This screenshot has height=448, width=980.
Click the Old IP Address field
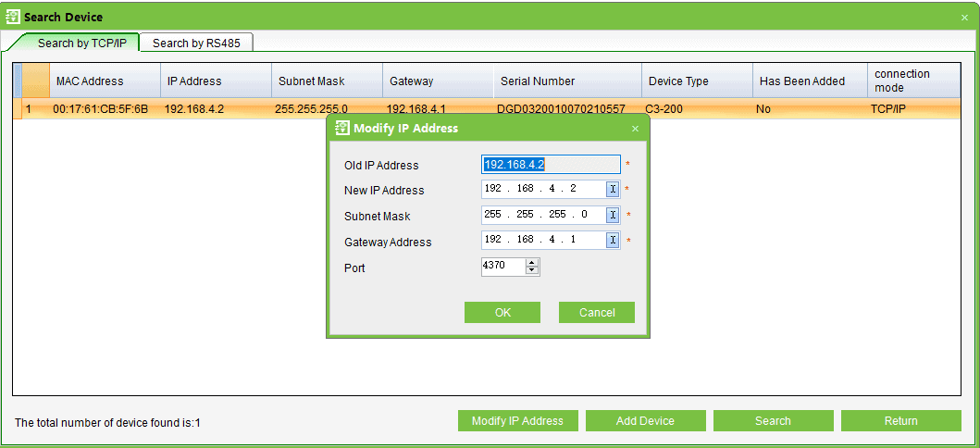pos(551,165)
